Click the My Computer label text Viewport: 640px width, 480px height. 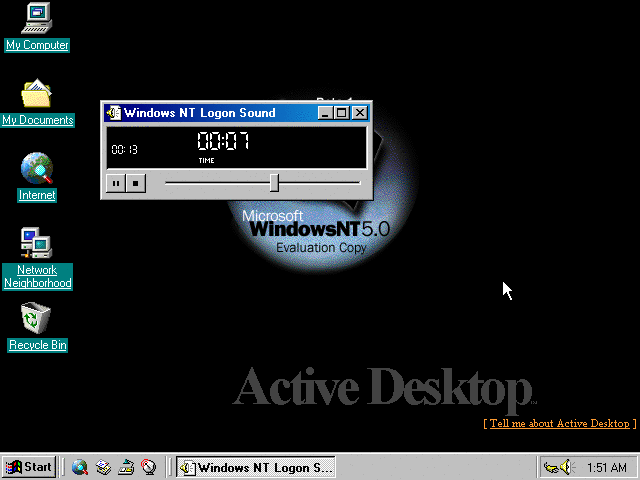pyautogui.click(x=37, y=45)
